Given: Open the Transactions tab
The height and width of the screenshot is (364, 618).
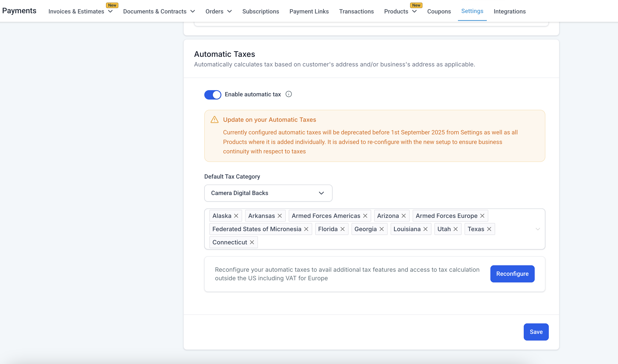Looking at the screenshot, I should [x=356, y=12].
